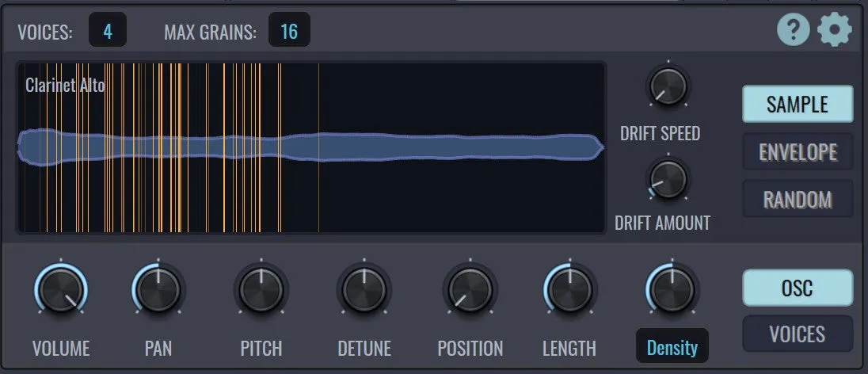Open settings via the gear icon
The height and width of the screenshot is (374, 868).
835,30
